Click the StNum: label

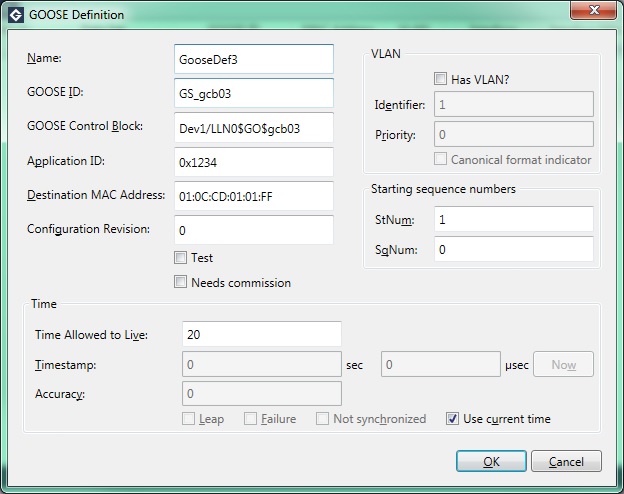(x=395, y=220)
